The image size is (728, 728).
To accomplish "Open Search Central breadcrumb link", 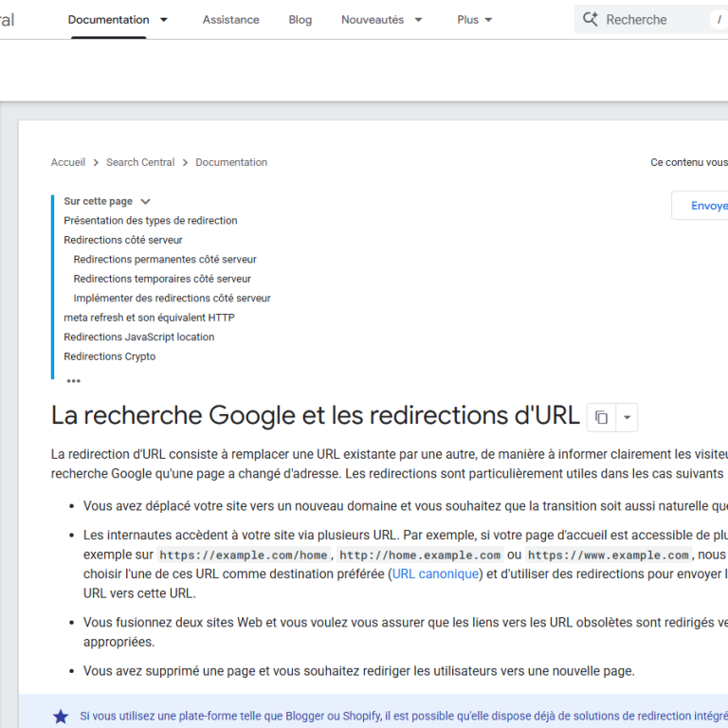I will [x=140, y=162].
